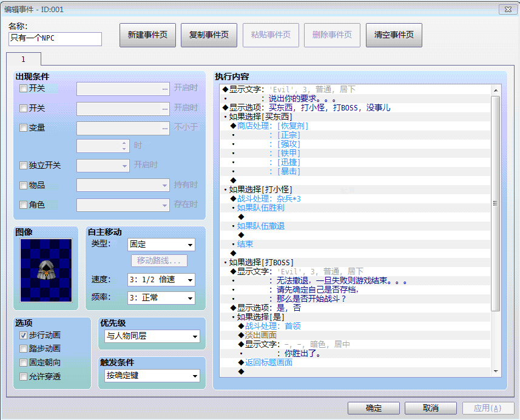Click 复制事件页 button

click(x=209, y=35)
